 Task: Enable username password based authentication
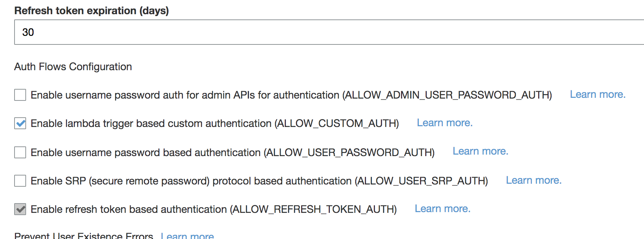point(20,152)
